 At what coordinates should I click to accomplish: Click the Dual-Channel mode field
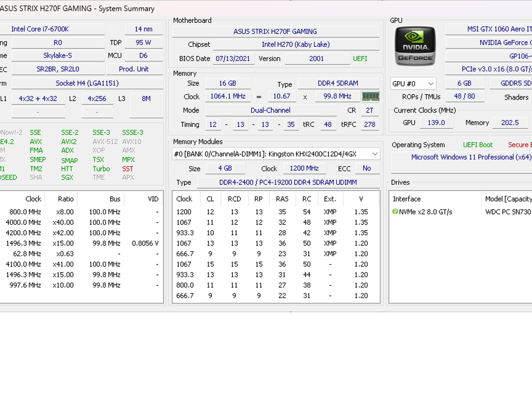pyautogui.click(x=271, y=110)
